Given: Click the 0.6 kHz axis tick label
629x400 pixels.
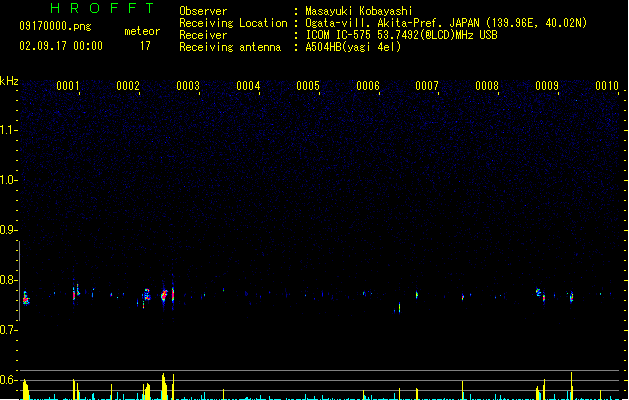Looking at the screenshot, I should 8,380.
